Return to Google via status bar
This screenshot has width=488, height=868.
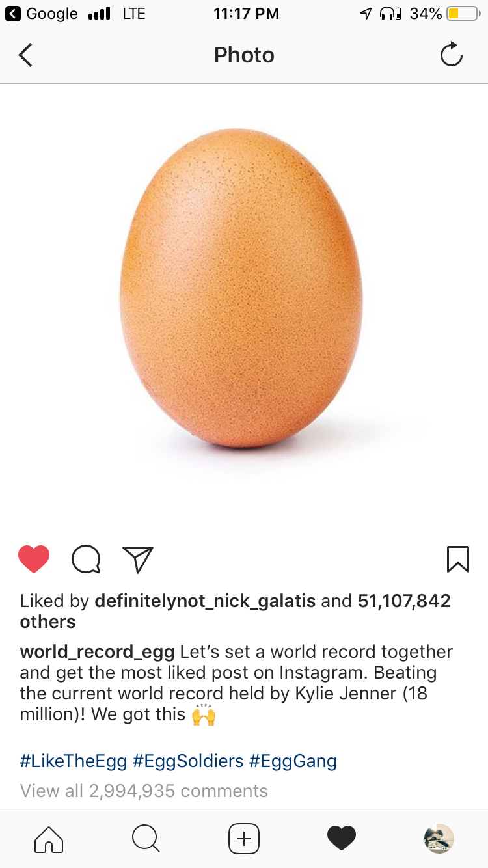[x=42, y=13]
